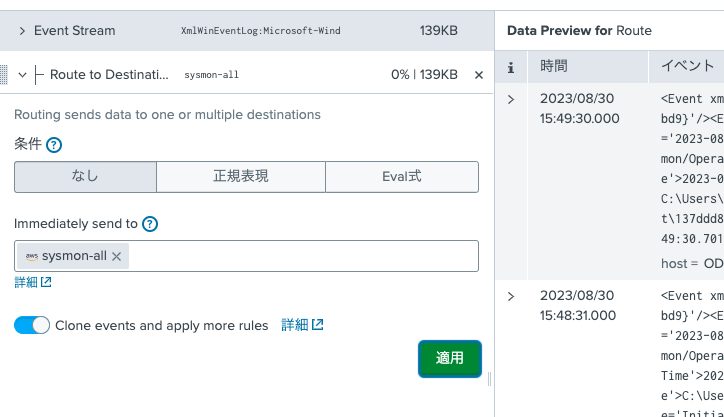Select 正規表現 condition option
Image resolution: width=724 pixels, height=417 pixels.
pyautogui.click(x=241, y=177)
